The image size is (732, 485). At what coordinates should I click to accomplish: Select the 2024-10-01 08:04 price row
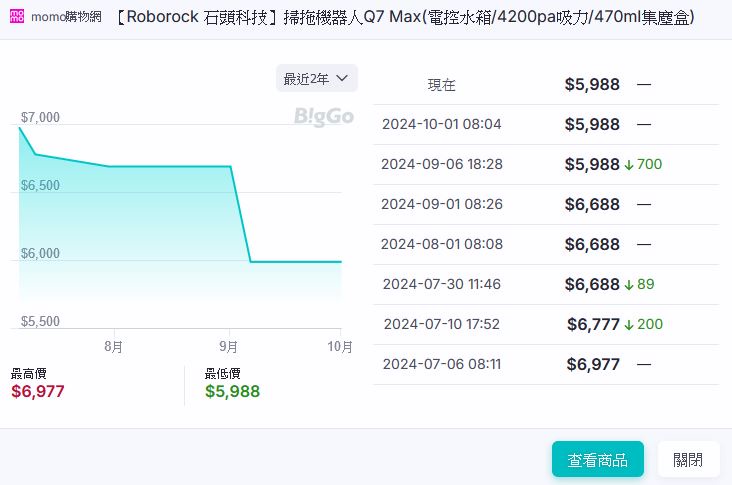(x=545, y=125)
